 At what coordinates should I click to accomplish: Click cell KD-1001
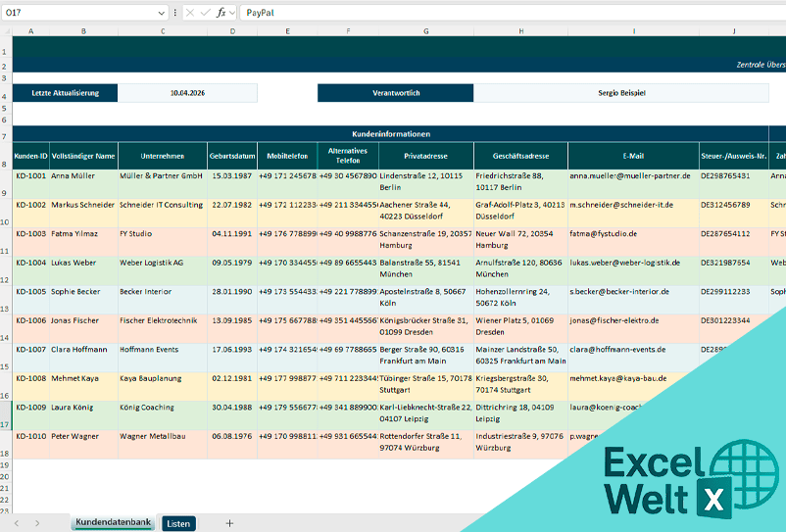pos(31,184)
